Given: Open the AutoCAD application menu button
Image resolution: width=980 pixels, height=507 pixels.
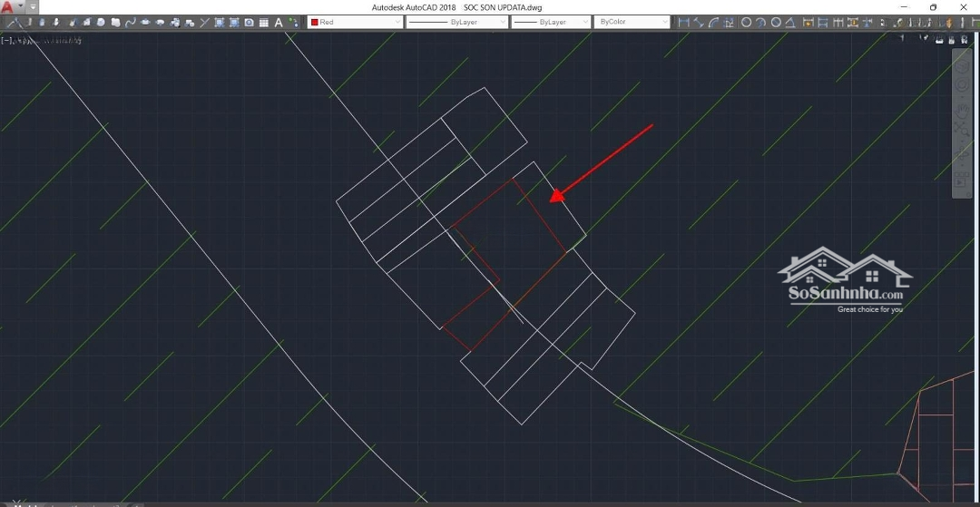Looking at the screenshot, I should tap(8, 7).
